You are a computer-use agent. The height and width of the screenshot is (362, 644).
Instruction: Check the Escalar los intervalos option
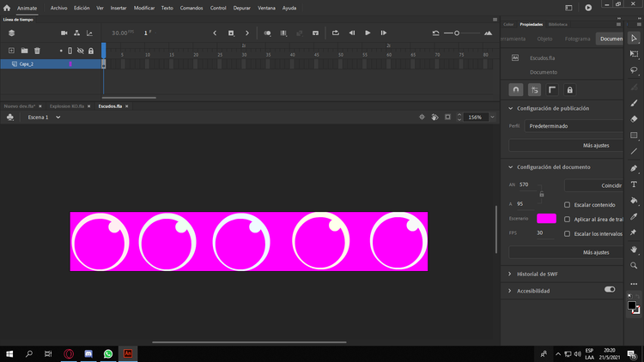568,233
